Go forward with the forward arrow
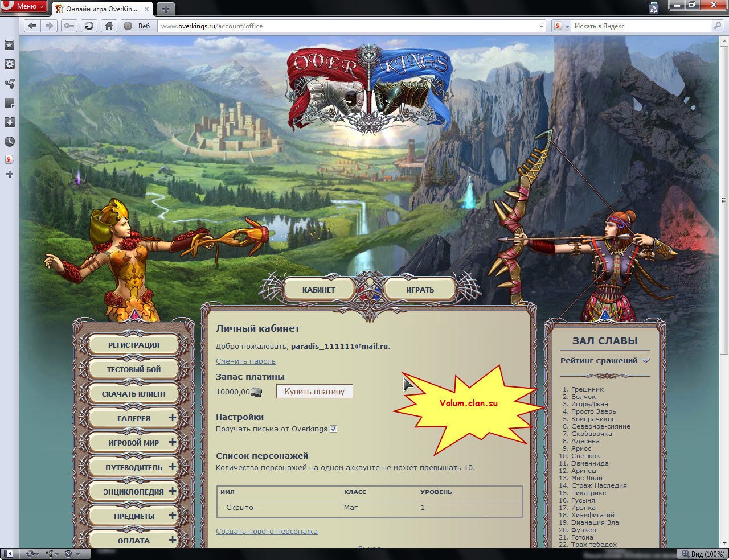Screen dimensions: 729x560 point(50,26)
